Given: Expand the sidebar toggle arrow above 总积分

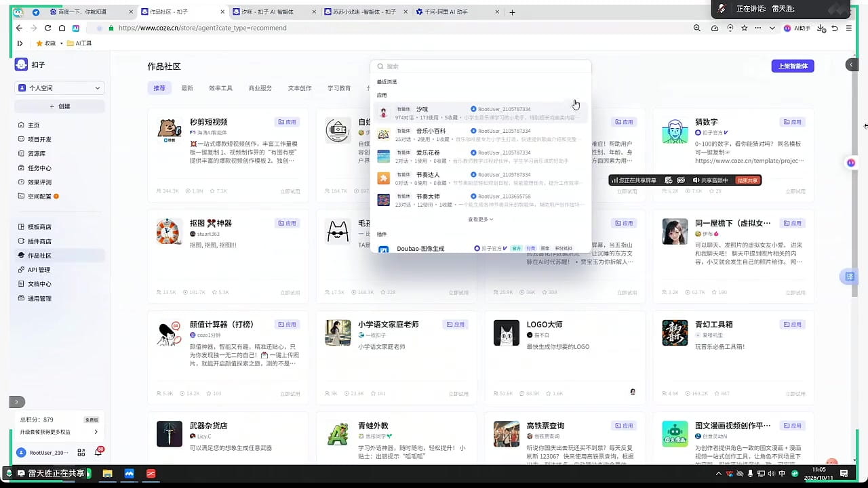Looking at the screenshot, I should click(18, 402).
